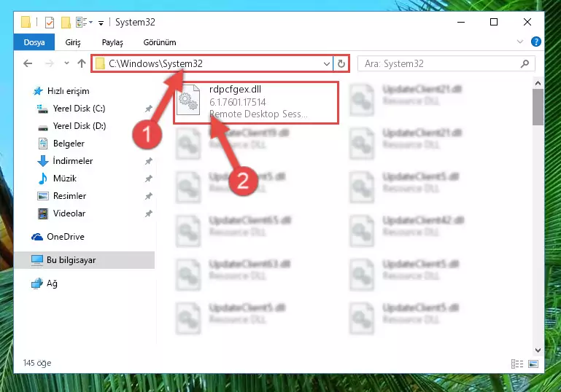Switch to large icons view in status bar
Screen dimensions: 561x392
click(533, 364)
